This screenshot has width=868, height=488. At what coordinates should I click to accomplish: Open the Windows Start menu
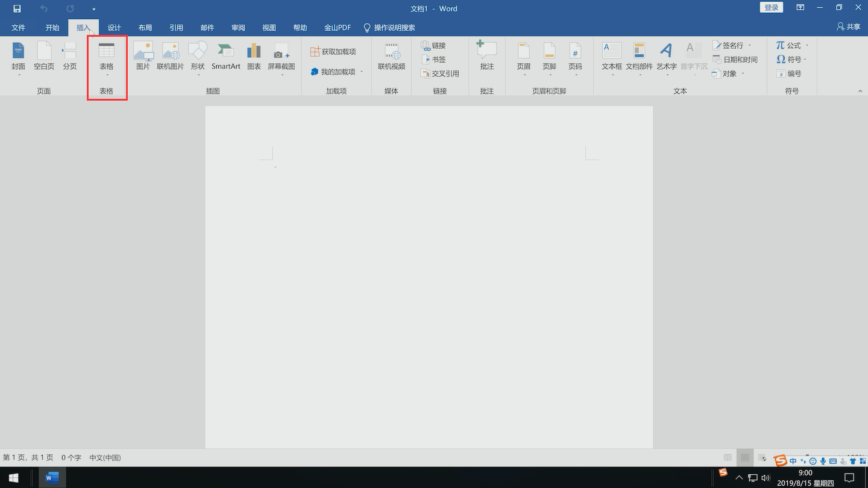pos(13,478)
